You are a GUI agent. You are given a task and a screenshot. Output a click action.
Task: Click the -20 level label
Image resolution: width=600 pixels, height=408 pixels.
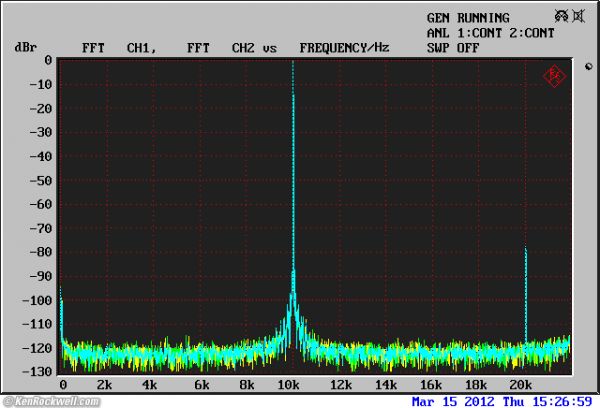(x=41, y=108)
